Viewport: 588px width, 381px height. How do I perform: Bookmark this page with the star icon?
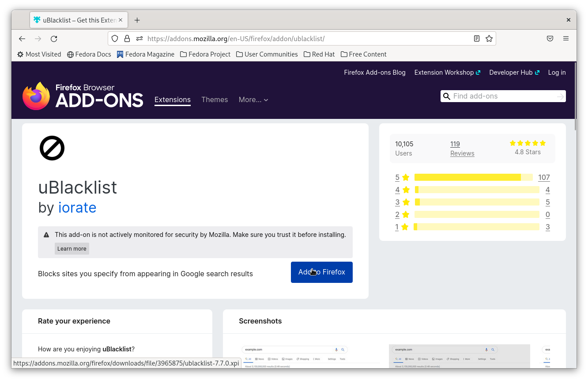click(x=489, y=38)
